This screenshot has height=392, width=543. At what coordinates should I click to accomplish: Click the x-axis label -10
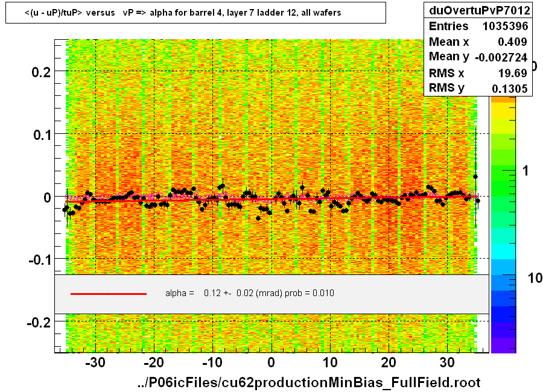click(x=212, y=362)
